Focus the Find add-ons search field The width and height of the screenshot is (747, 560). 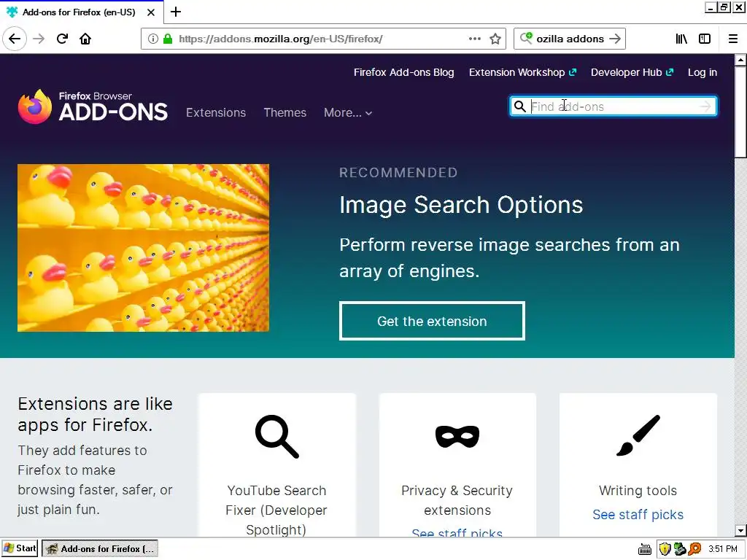[x=614, y=106]
